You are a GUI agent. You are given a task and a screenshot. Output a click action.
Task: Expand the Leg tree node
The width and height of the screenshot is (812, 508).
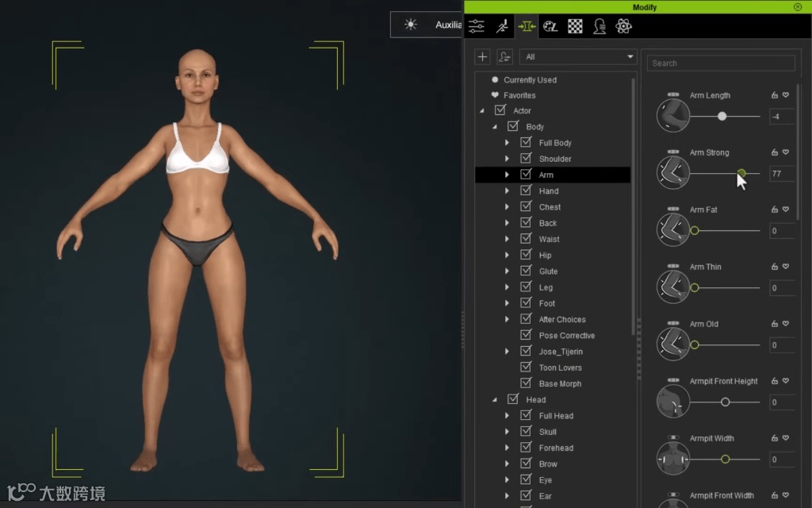click(507, 287)
